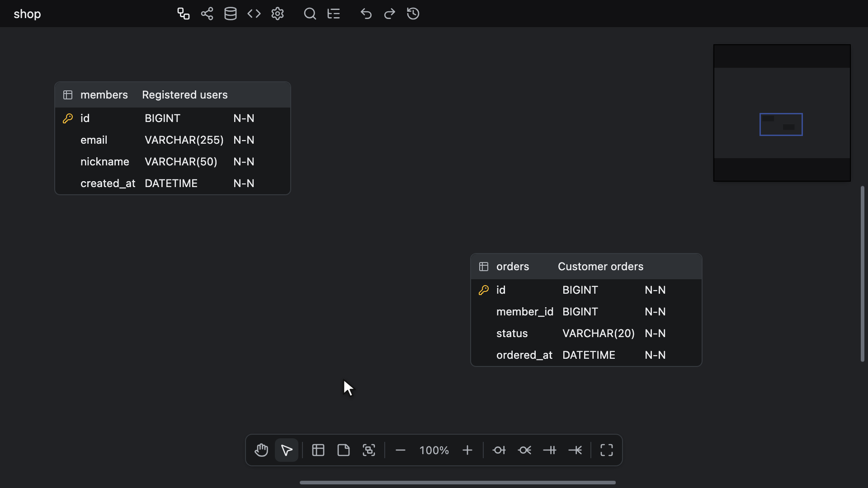Click the fit-to-screen focus icon
This screenshot has height=488, width=868.
pos(369,450)
